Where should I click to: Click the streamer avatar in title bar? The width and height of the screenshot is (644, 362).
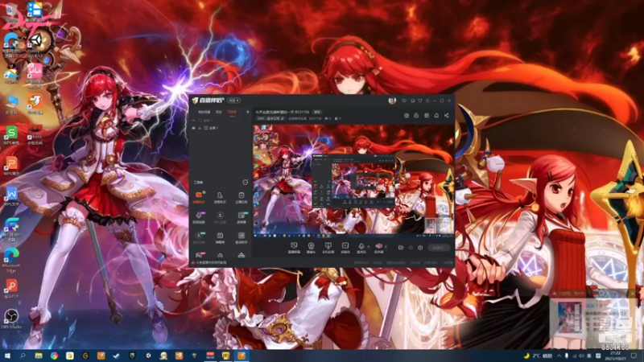coord(392,101)
